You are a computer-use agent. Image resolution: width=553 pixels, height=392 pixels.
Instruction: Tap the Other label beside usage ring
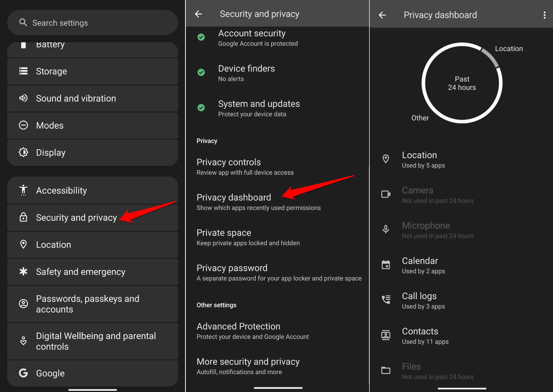[x=420, y=118]
